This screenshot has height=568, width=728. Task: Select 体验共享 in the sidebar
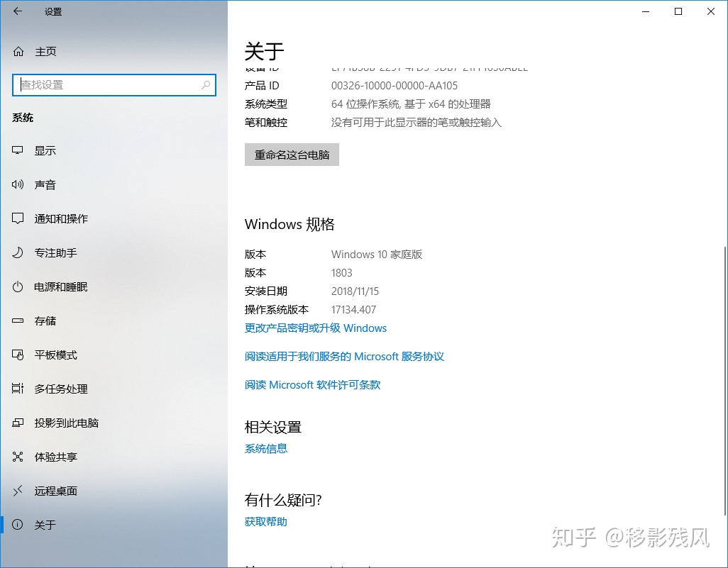coord(56,457)
